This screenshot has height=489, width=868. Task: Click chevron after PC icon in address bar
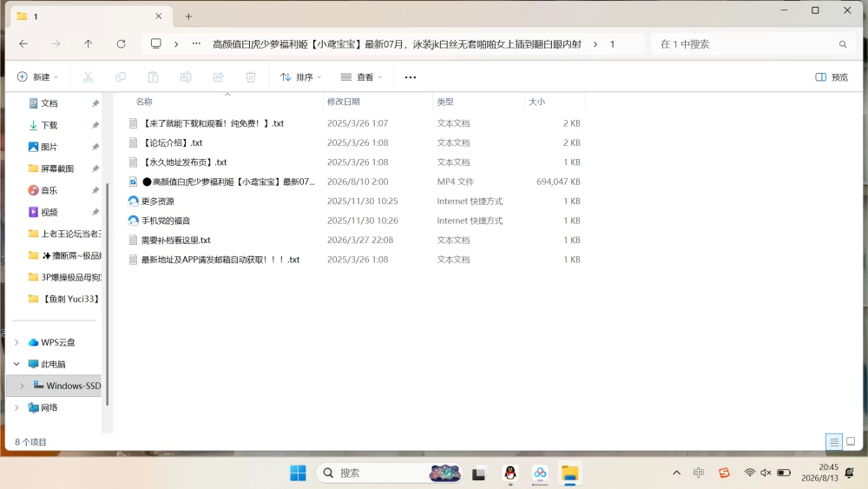[176, 43]
